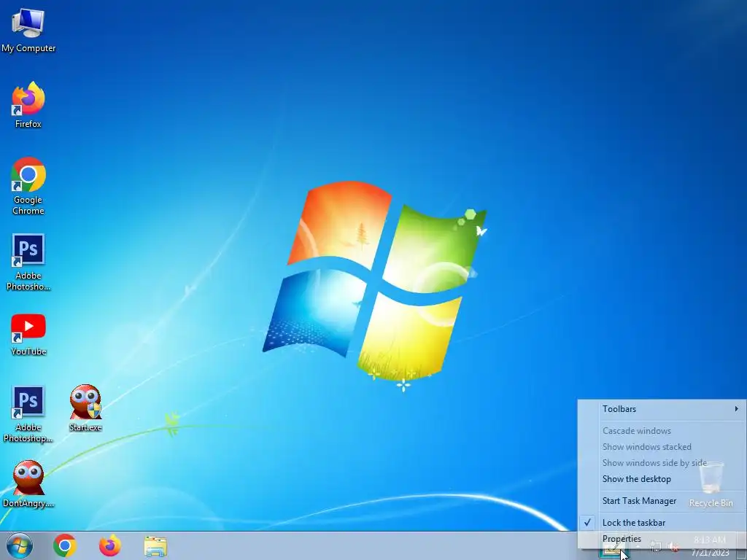Image resolution: width=747 pixels, height=560 pixels.
Task: Select Show the desktop menu entry
Action: pyautogui.click(x=662, y=479)
